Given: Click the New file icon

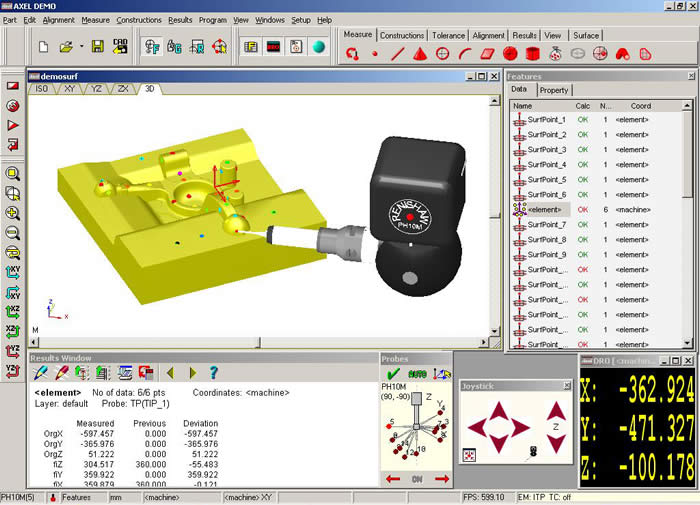Looking at the screenshot, I should (x=43, y=46).
